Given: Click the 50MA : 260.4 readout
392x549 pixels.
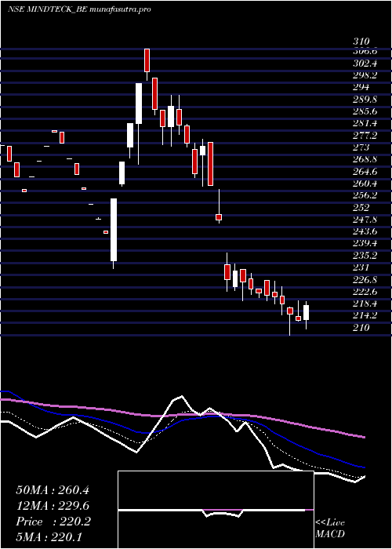Looking at the screenshot, I should (53, 490).
